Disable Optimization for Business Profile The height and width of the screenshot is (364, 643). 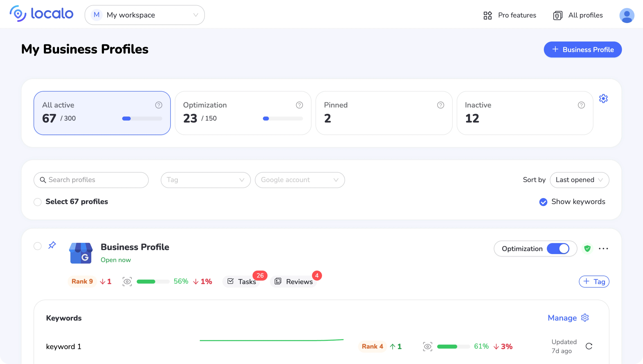click(x=559, y=248)
